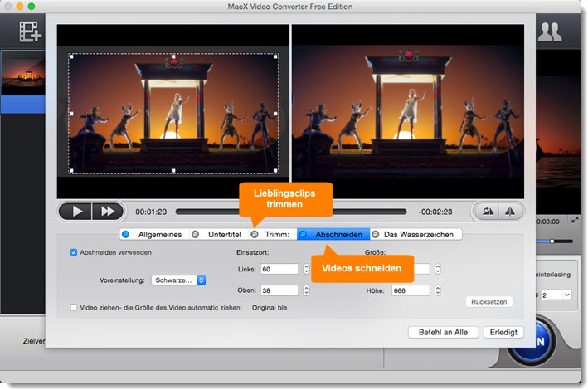Open the Voreinstellung Schwarze dropdown

tap(178, 280)
